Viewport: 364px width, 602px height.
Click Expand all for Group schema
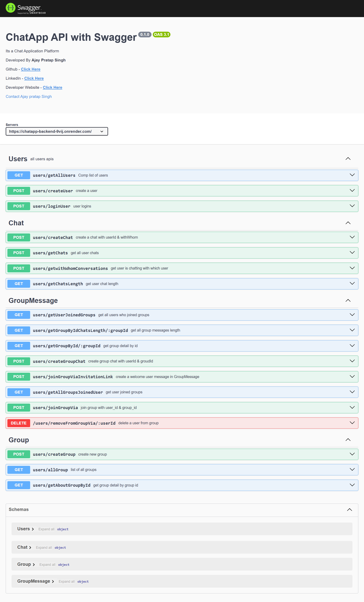(x=47, y=565)
